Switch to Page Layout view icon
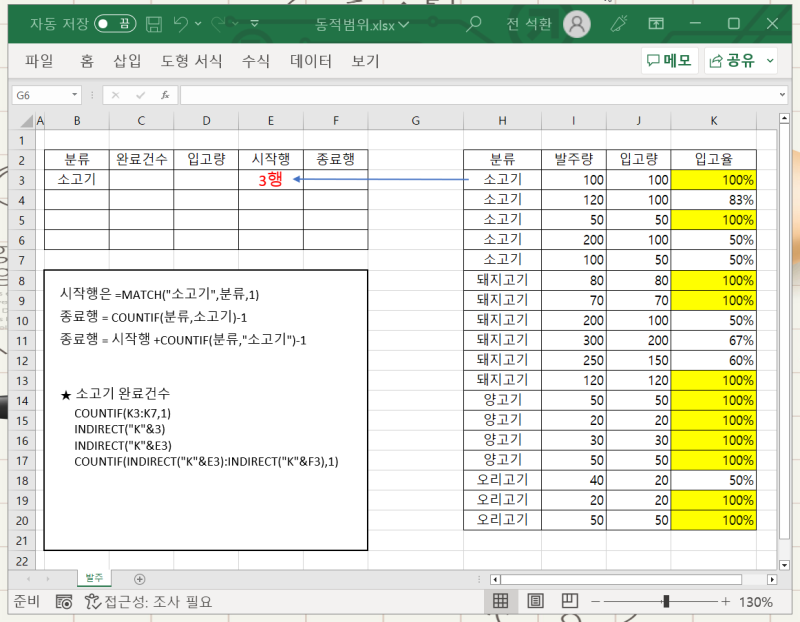800x622 pixels. [x=535, y=601]
